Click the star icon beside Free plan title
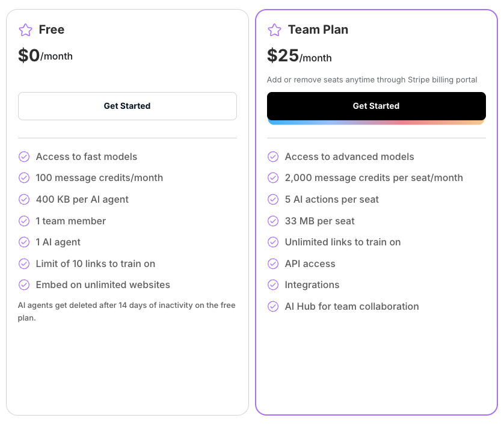Image resolution: width=504 pixels, height=424 pixels. [x=24, y=29]
